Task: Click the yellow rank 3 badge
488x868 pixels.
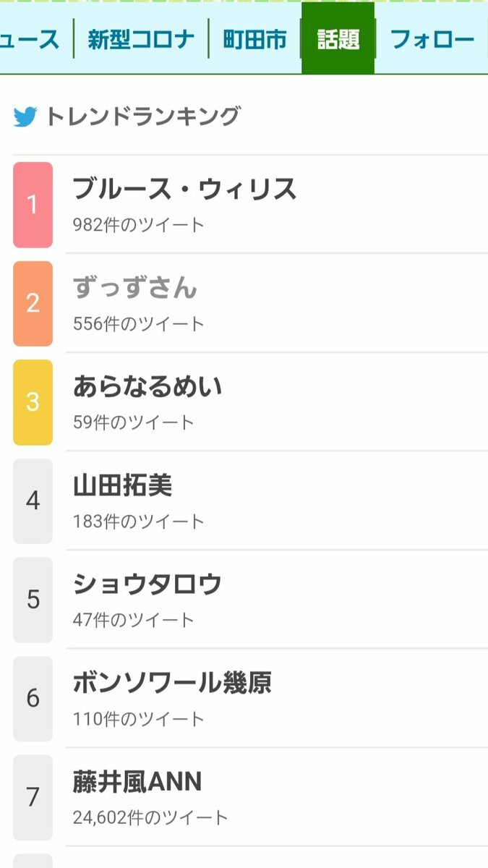Action: (x=33, y=402)
